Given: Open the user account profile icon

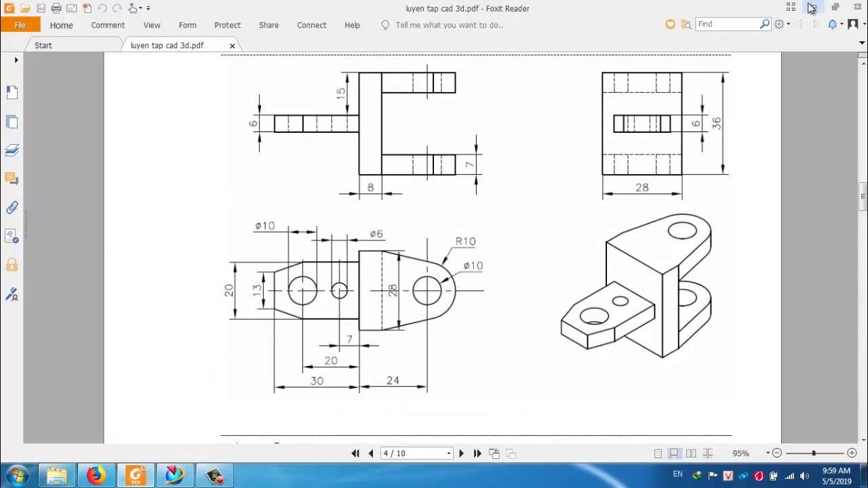Looking at the screenshot, I should 853,24.
